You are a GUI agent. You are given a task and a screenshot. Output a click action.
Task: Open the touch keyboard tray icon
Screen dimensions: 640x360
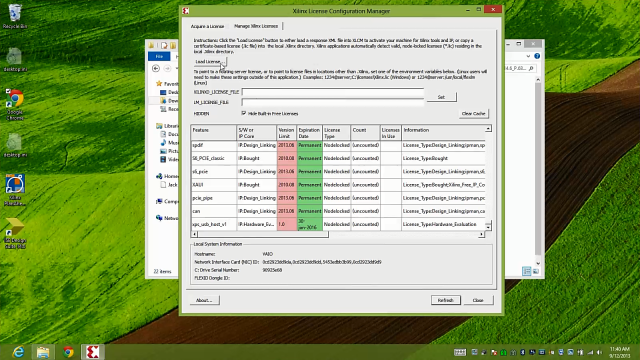(460, 352)
